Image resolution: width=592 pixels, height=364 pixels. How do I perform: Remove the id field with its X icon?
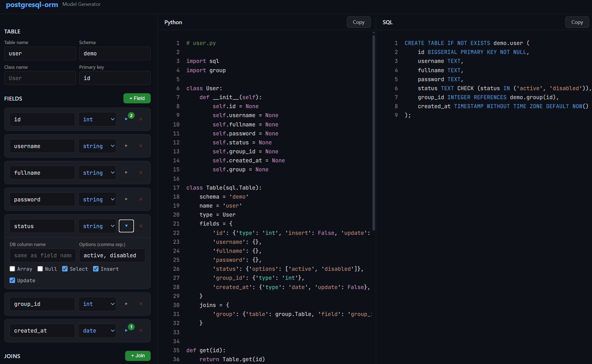click(x=141, y=119)
